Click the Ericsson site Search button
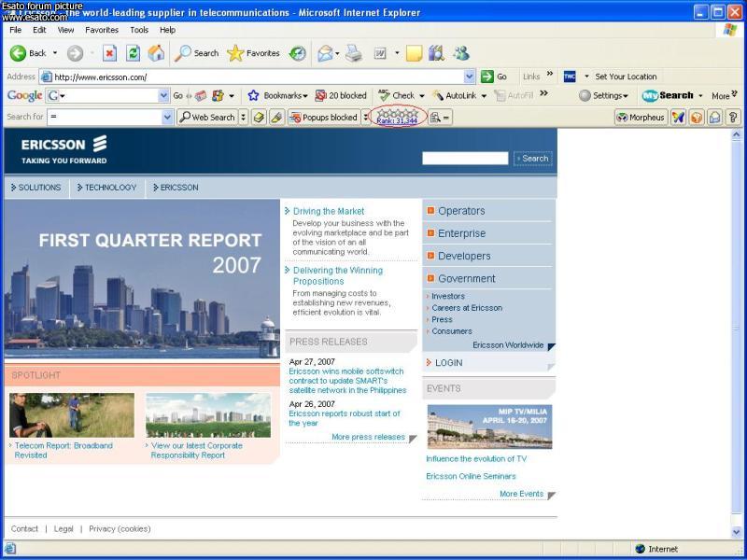This screenshot has width=747, height=560. pos(532,159)
